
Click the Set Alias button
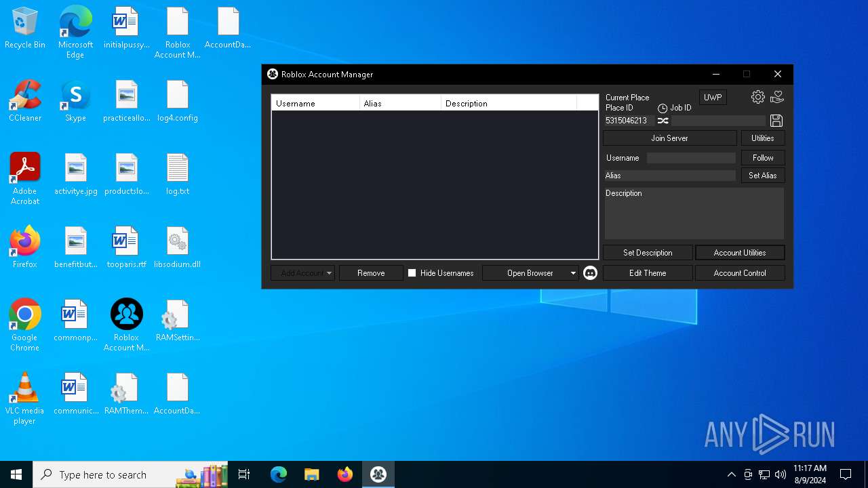click(x=762, y=176)
